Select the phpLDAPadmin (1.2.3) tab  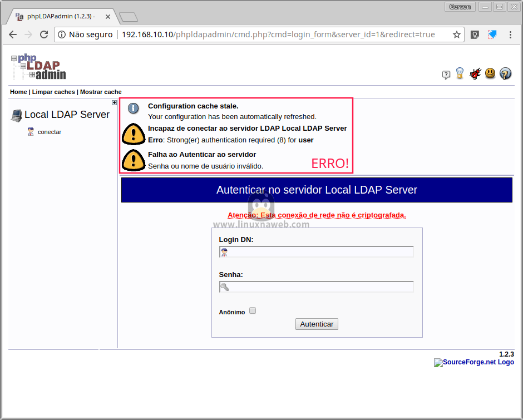coord(61,16)
